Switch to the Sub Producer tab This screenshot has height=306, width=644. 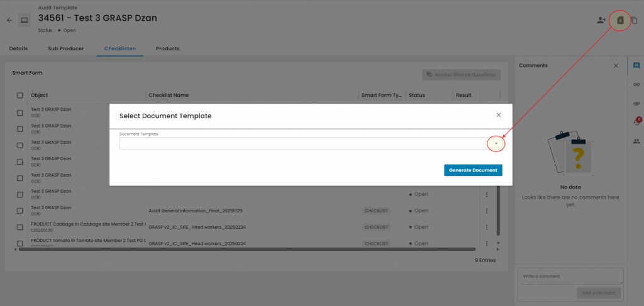click(65, 48)
